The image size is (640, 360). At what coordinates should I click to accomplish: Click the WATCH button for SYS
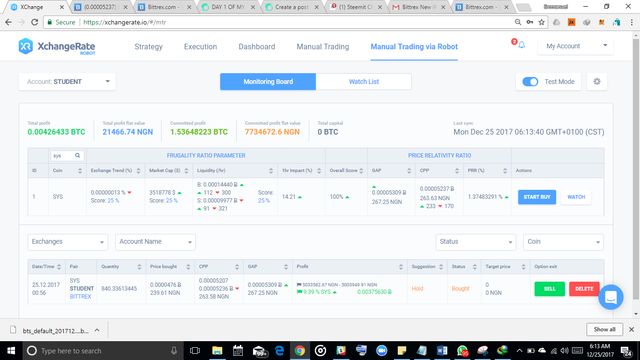click(x=576, y=197)
